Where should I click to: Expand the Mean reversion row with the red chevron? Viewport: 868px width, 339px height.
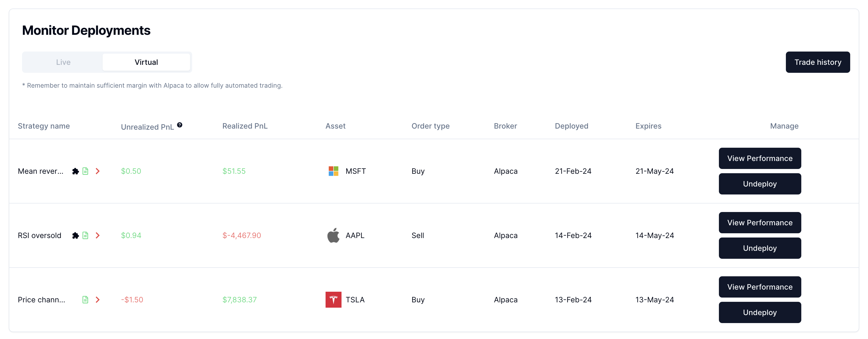[x=98, y=171]
